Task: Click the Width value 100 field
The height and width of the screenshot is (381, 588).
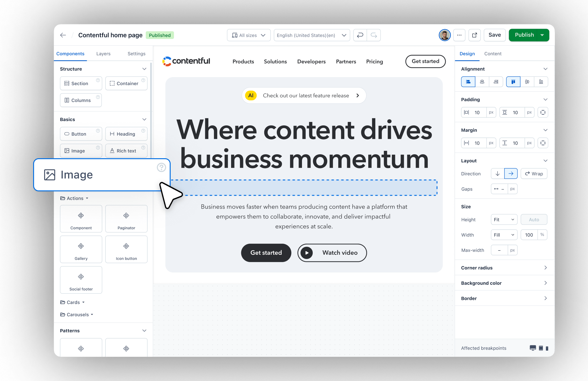Action: [529, 235]
